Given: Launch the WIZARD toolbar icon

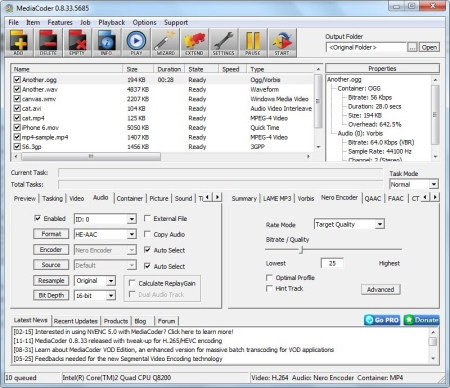Looking at the screenshot, I should click(165, 42).
